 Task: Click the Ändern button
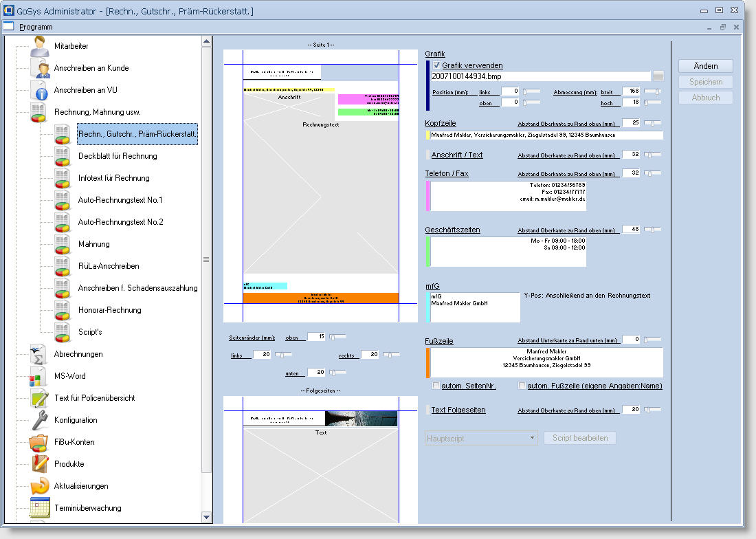[705, 66]
